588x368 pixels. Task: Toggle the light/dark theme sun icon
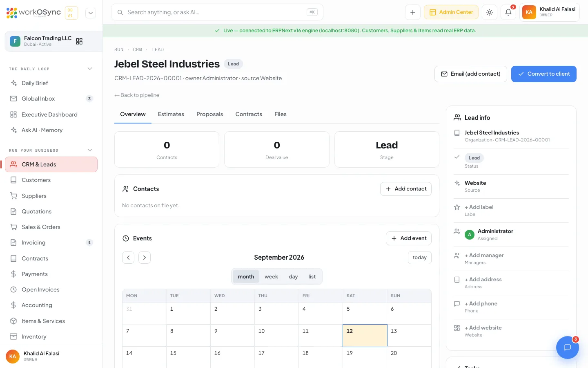click(490, 12)
